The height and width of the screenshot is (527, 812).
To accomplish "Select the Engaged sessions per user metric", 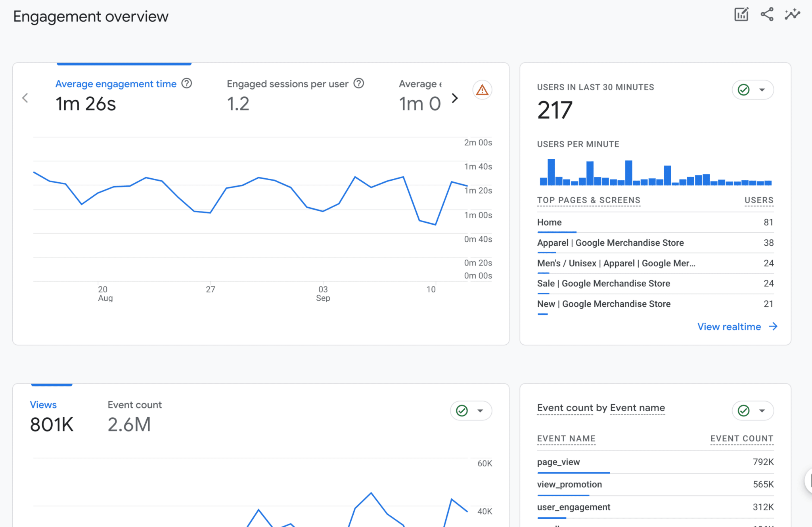I will tap(287, 84).
